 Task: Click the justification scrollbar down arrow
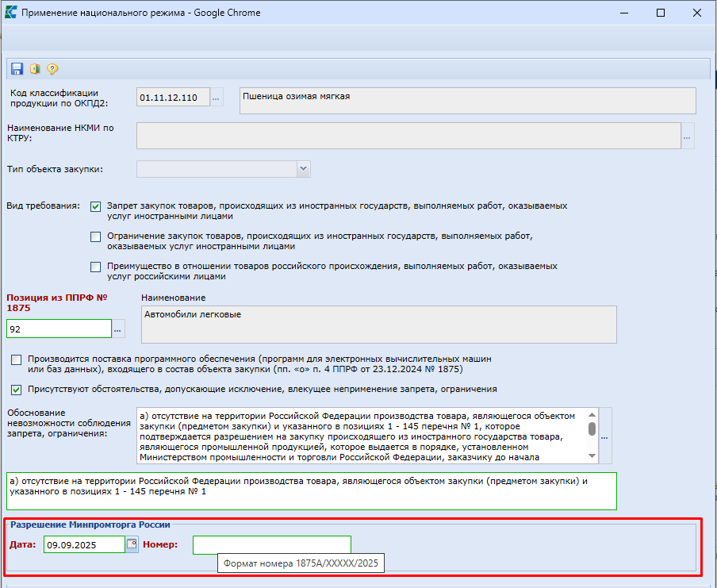pyautogui.click(x=592, y=455)
